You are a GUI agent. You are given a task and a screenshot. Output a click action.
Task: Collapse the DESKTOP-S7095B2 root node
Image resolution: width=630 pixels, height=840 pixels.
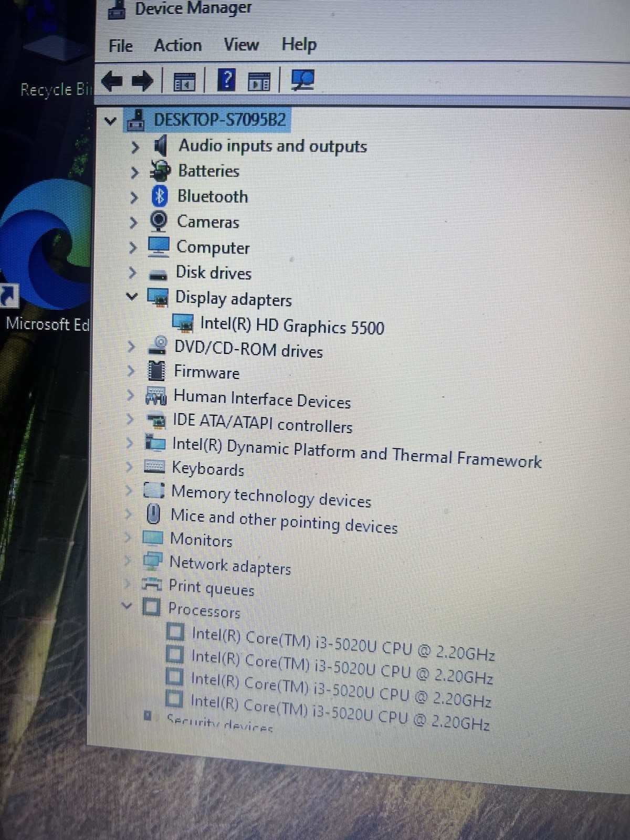pyautogui.click(x=110, y=121)
